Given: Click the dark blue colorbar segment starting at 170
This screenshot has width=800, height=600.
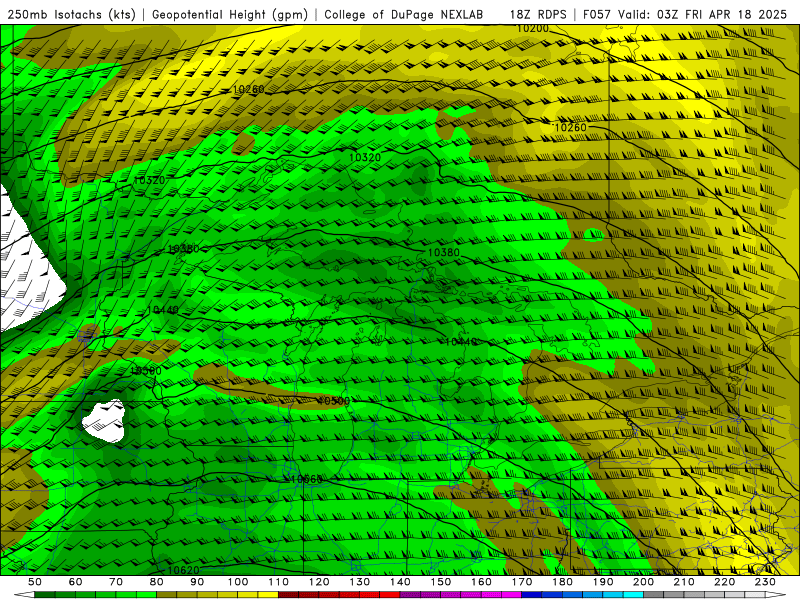Looking at the screenshot, I should pos(532,595).
